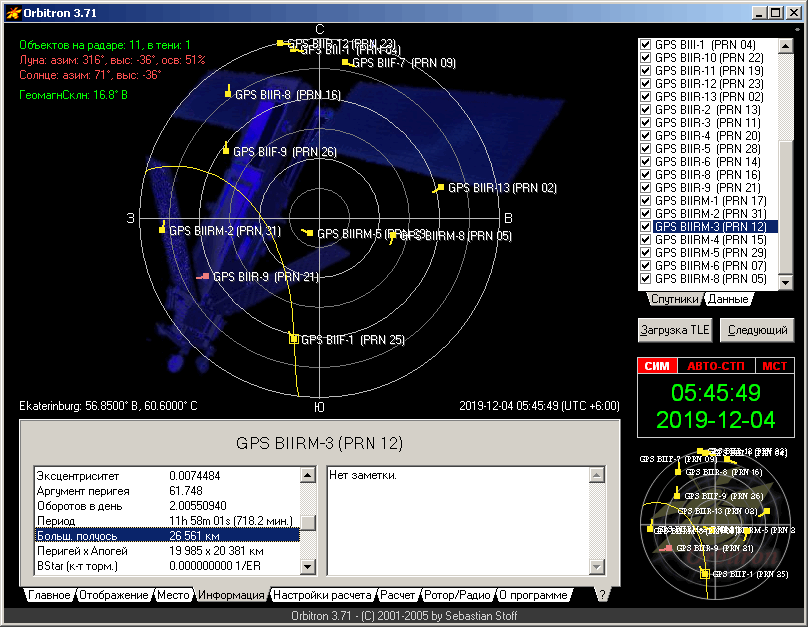The width and height of the screenshot is (808, 627).
Task: Switch to the Расчет tab
Action: (397, 595)
